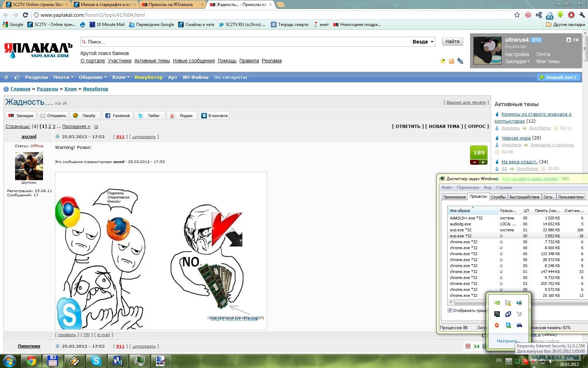
Task: Click the Настроить link in the tray popup
Action: [509, 341]
